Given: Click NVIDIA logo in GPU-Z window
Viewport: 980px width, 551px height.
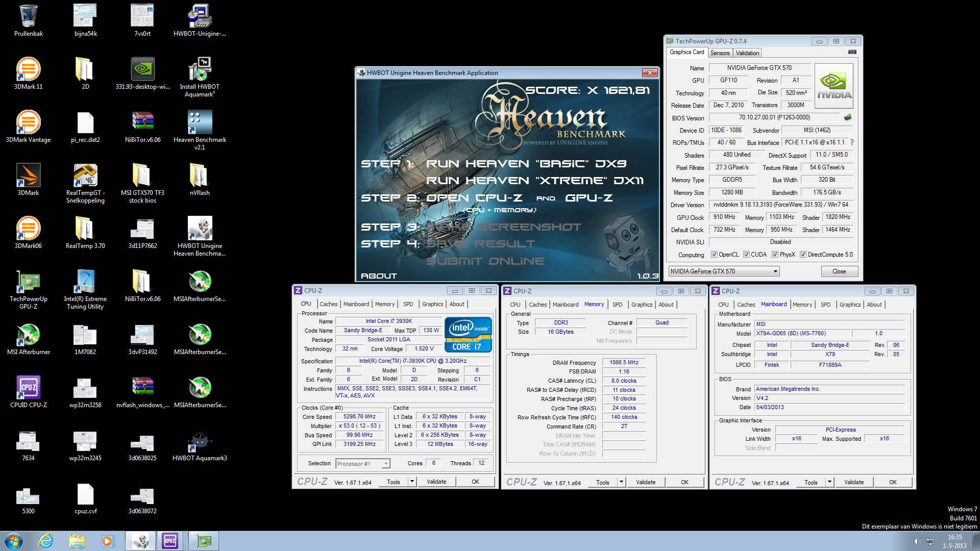Looking at the screenshot, I should (834, 86).
